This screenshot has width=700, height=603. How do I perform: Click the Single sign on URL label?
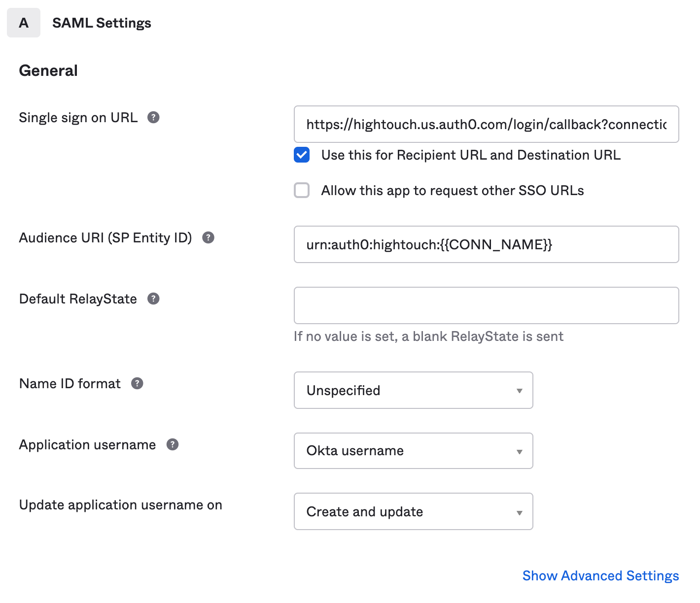[78, 118]
